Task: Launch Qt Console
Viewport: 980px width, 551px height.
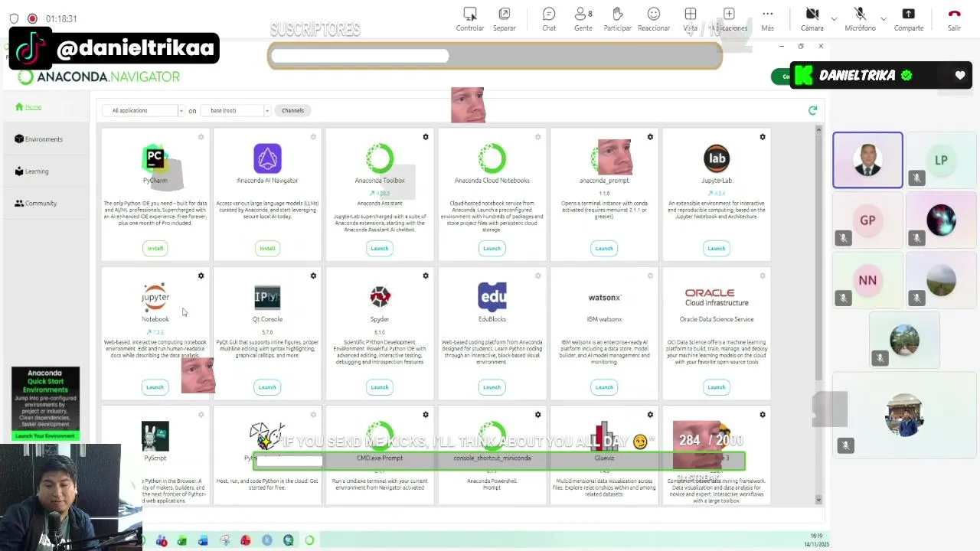Action: coord(267,387)
